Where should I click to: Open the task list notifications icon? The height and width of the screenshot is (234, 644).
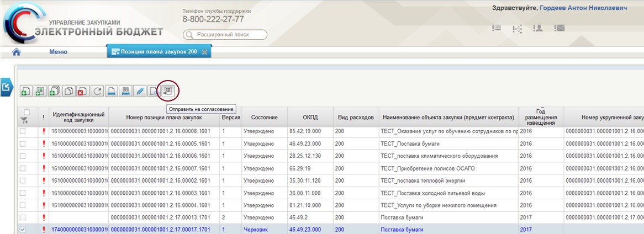pyautogui.click(x=497, y=28)
